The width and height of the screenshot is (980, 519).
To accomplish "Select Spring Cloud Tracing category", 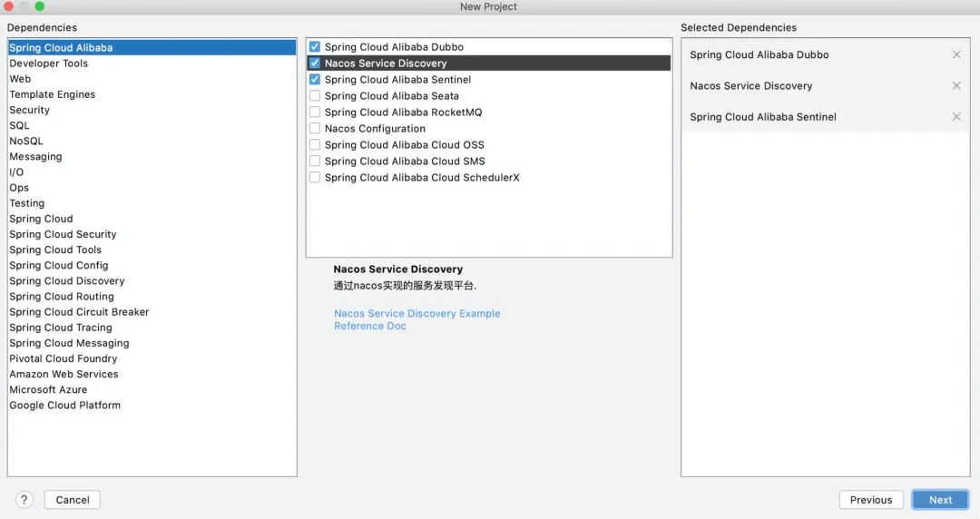I will click(x=152, y=328).
